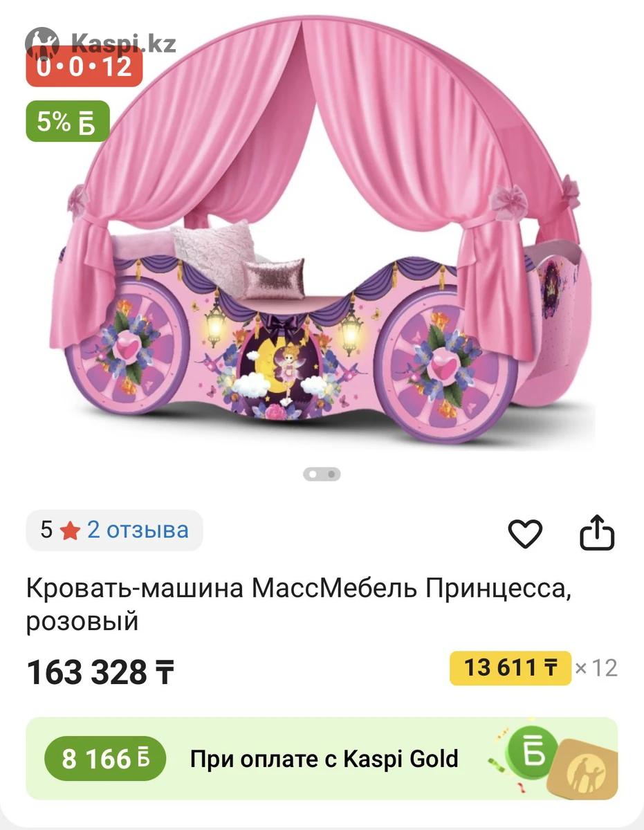Tap the При оплате с Kaspi Gold text
This screenshot has width=644, height=830.
click(x=324, y=759)
